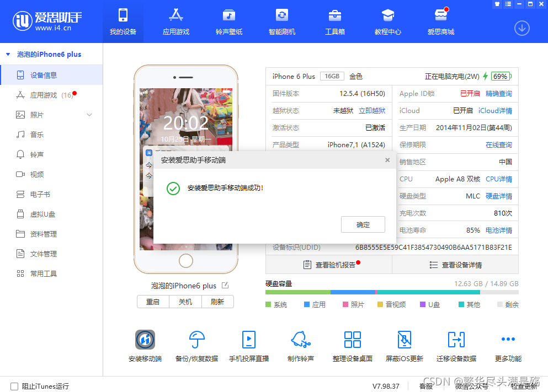Open 智能刷机 section
The height and width of the screenshot is (392, 548).
tap(282, 22)
